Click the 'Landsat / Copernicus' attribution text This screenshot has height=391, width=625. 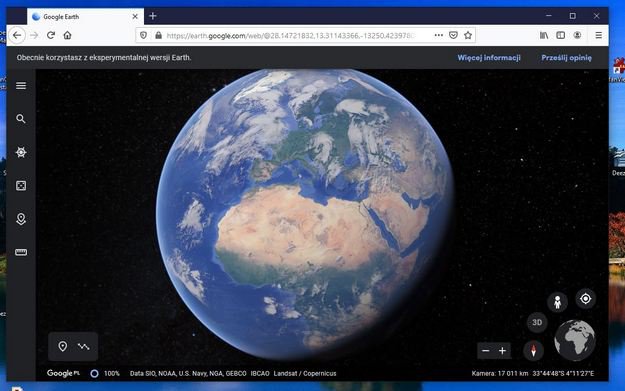point(305,373)
